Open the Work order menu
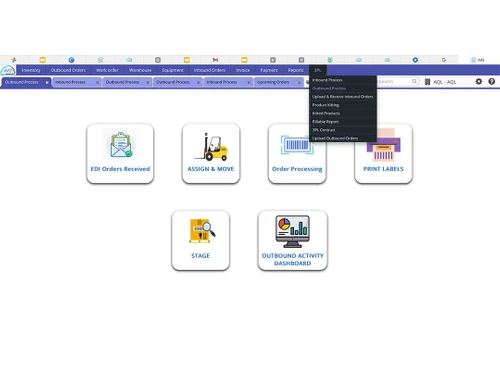This screenshot has width=500, height=375. coord(107,70)
